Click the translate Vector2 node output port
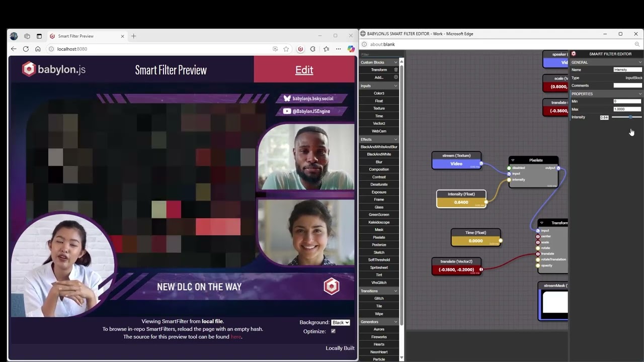Viewport: 644px width, 362px height. (x=481, y=269)
